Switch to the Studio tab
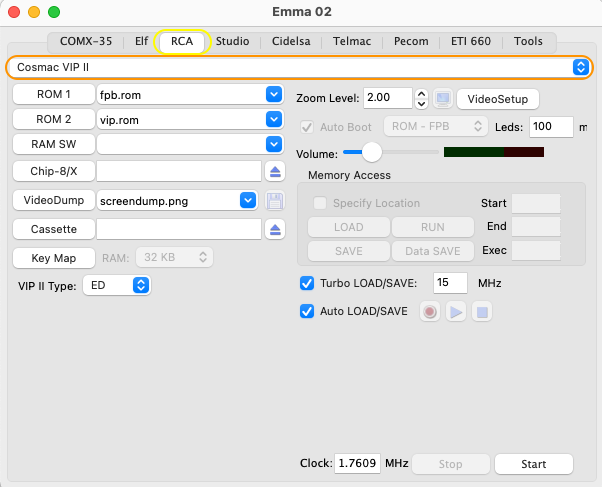Image resolution: width=602 pixels, height=487 pixels. 232,41
